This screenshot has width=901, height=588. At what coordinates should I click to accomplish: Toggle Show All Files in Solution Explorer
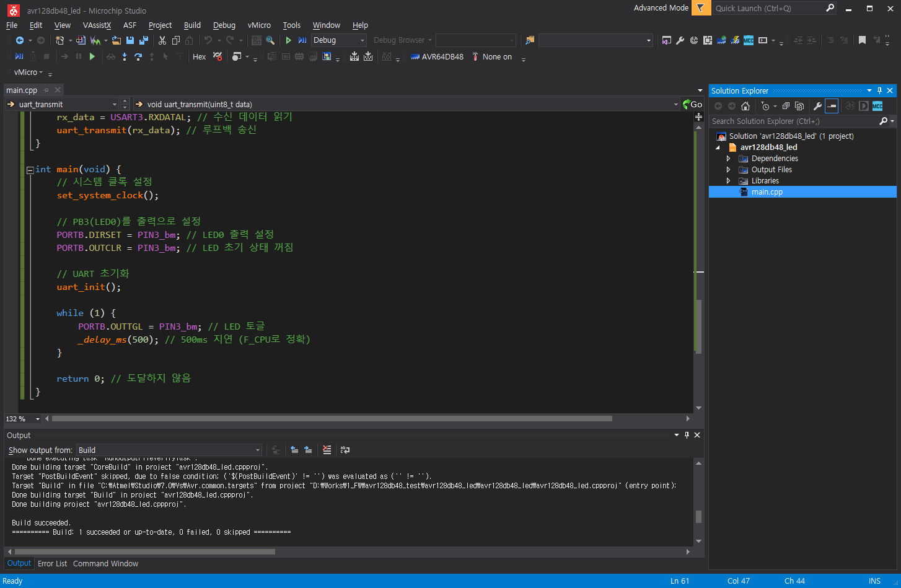tap(799, 106)
